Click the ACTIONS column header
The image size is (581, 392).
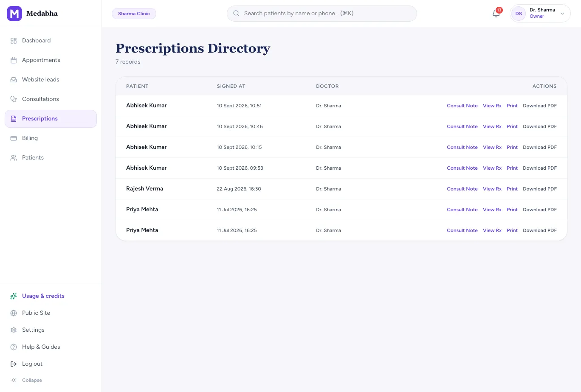coord(544,86)
